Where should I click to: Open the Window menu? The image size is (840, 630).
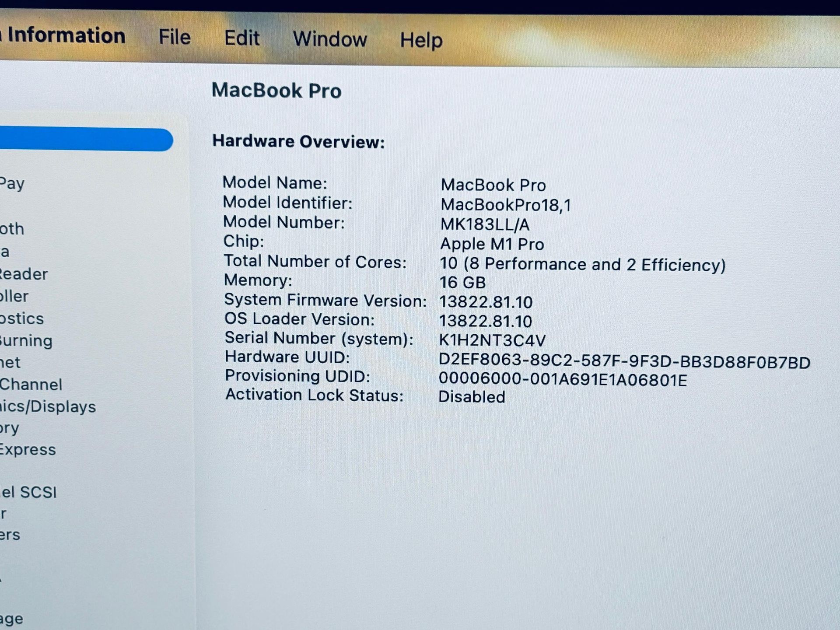pyautogui.click(x=330, y=39)
